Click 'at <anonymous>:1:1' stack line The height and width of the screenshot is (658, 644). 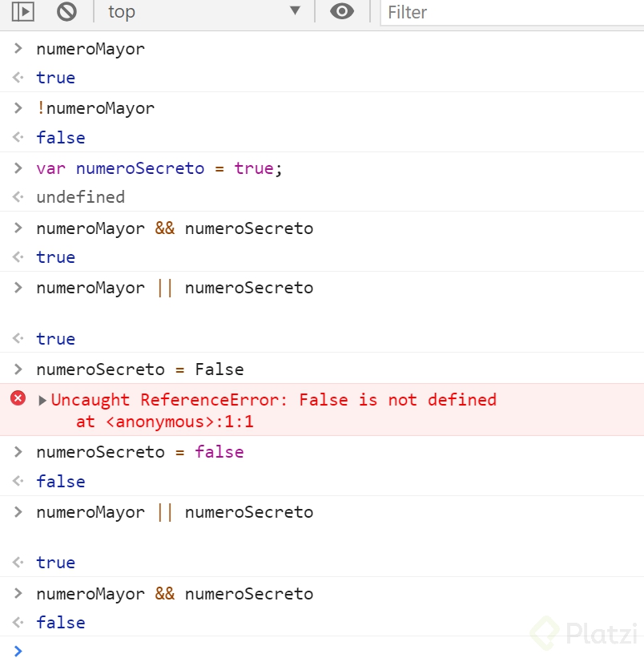point(165,422)
